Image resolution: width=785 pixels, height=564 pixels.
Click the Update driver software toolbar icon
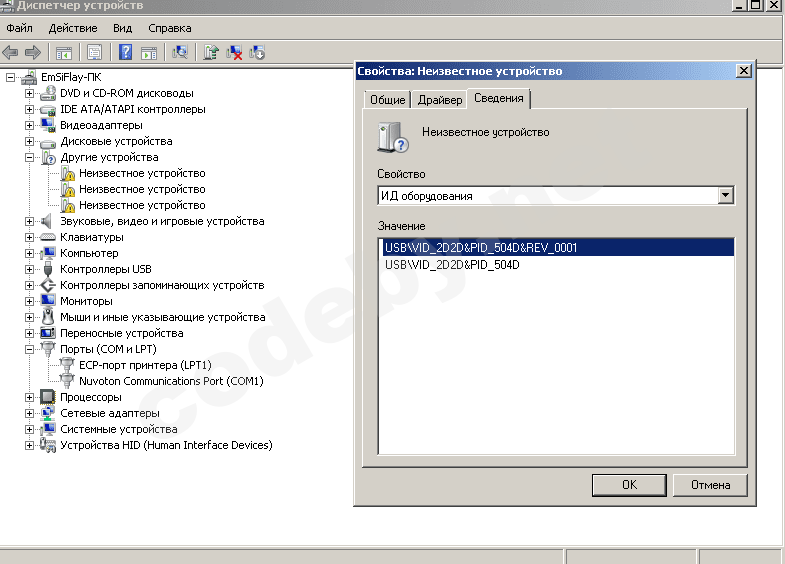[x=211, y=52]
